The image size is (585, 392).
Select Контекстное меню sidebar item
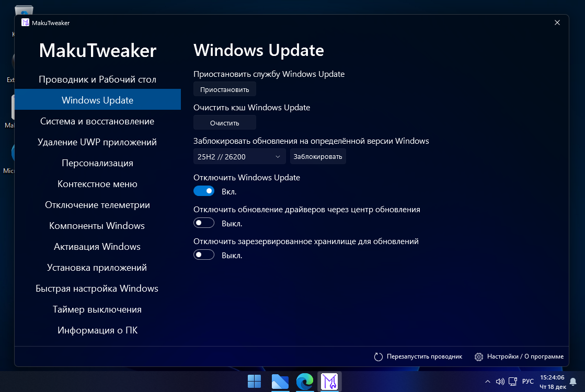(97, 184)
